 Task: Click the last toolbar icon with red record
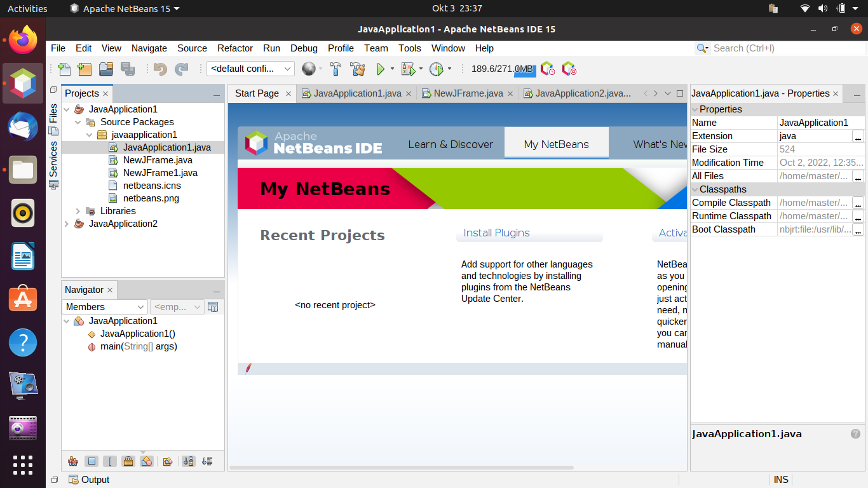[x=569, y=69]
